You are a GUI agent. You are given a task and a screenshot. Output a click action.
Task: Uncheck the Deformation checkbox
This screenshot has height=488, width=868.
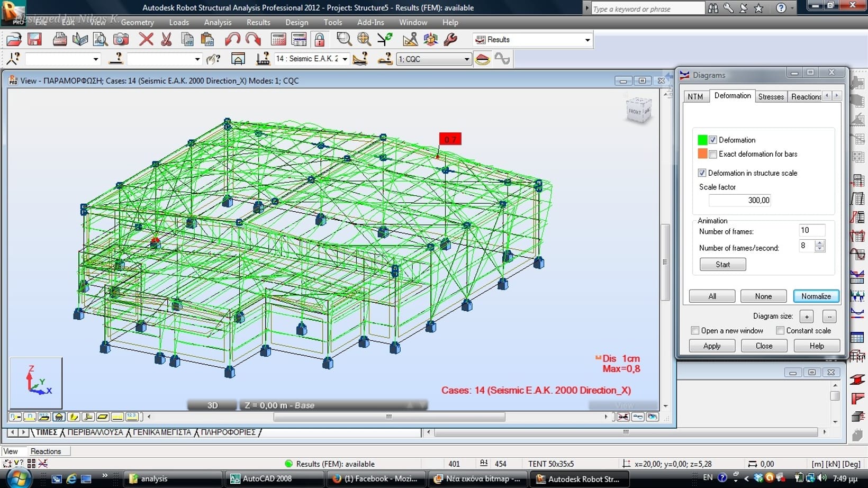tap(713, 140)
